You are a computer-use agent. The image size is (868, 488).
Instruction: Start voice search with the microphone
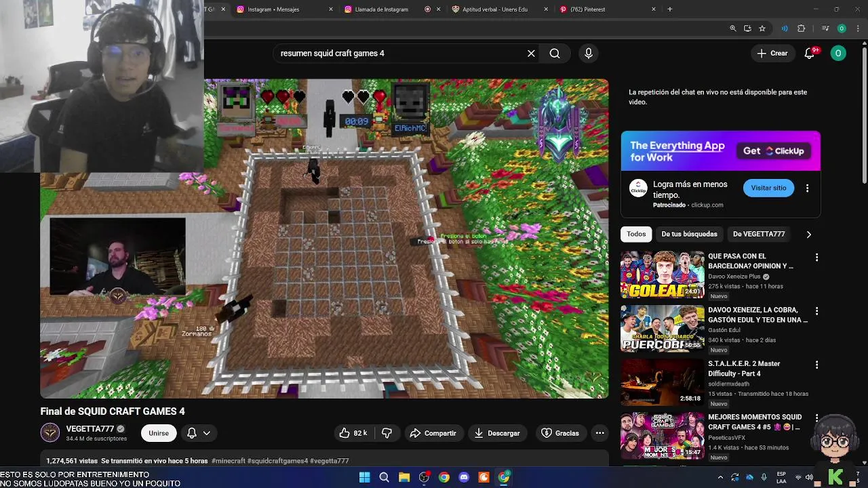589,54
